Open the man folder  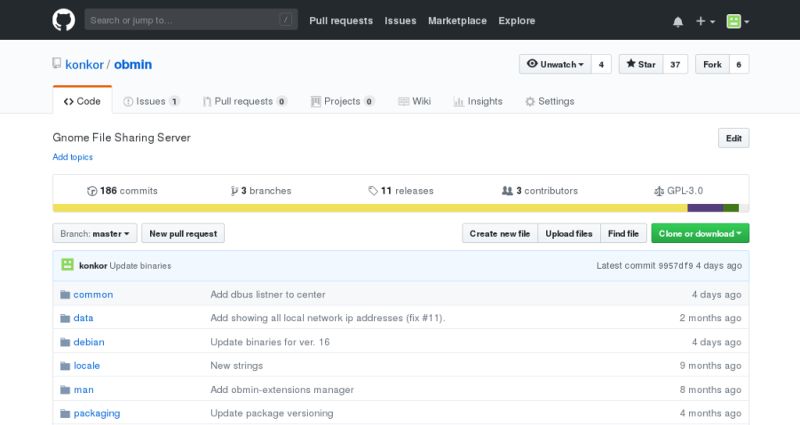coord(84,389)
